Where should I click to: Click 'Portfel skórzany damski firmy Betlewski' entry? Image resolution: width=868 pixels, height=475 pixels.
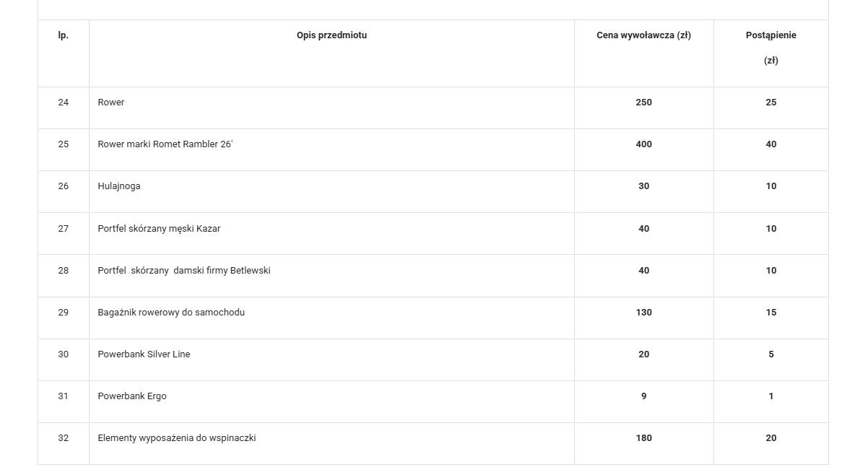click(x=184, y=271)
